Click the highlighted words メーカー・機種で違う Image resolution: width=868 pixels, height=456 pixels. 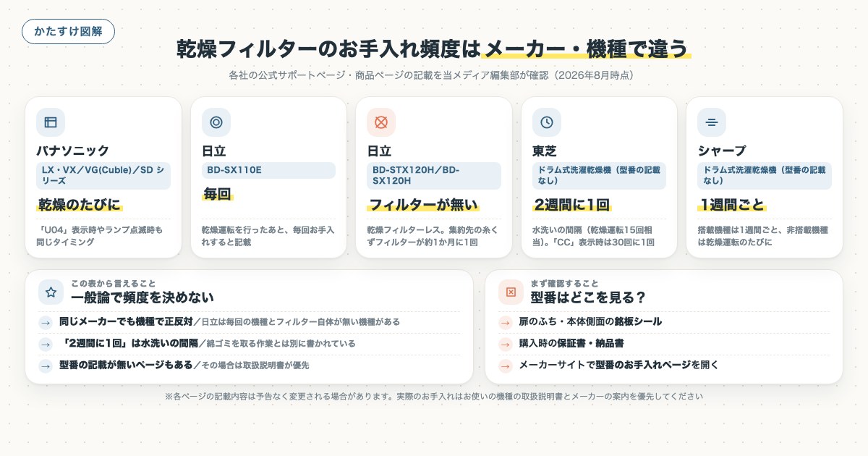(x=586, y=48)
